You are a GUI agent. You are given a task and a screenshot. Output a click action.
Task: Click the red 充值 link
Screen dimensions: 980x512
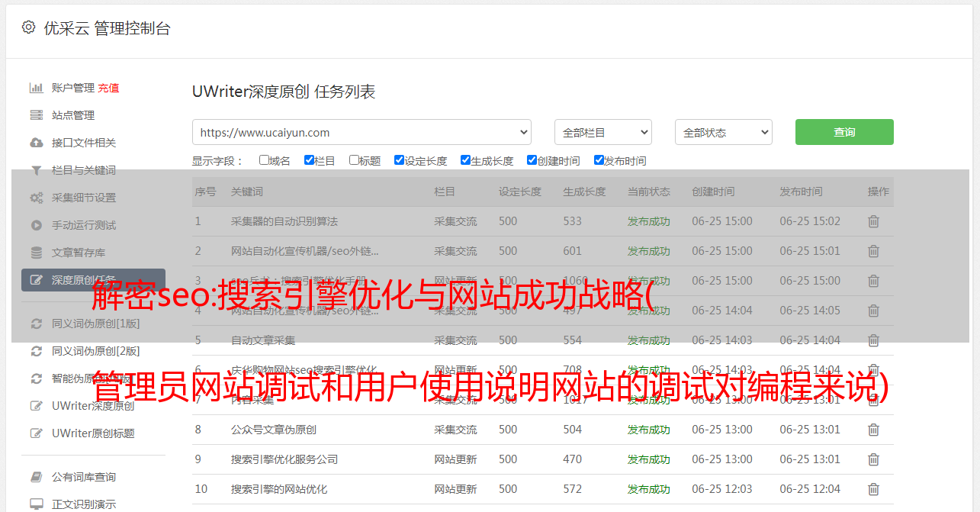point(108,88)
